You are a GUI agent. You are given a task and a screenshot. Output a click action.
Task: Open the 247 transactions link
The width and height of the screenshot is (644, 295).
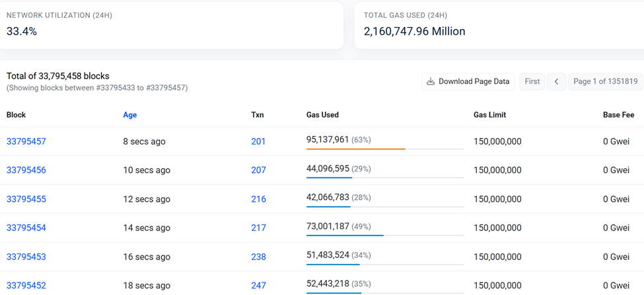[258, 285]
